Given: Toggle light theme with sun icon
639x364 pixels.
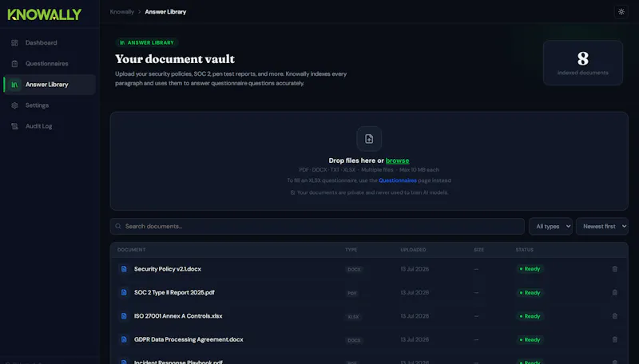Looking at the screenshot, I should (621, 12).
